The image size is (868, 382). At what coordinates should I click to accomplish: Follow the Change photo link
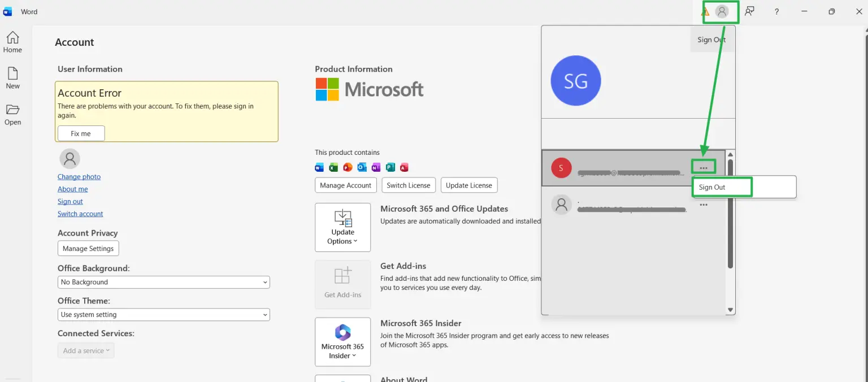(x=79, y=177)
